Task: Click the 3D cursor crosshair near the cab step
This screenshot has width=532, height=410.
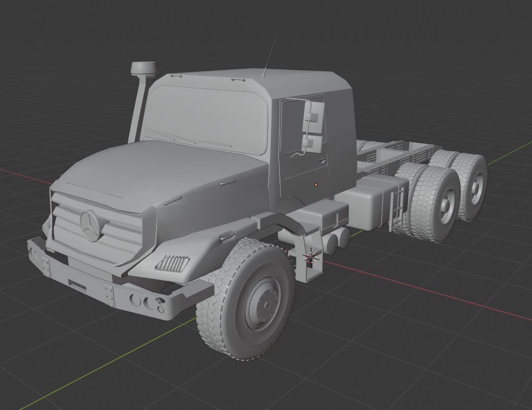Action: pyautogui.click(x=311, y=257)
